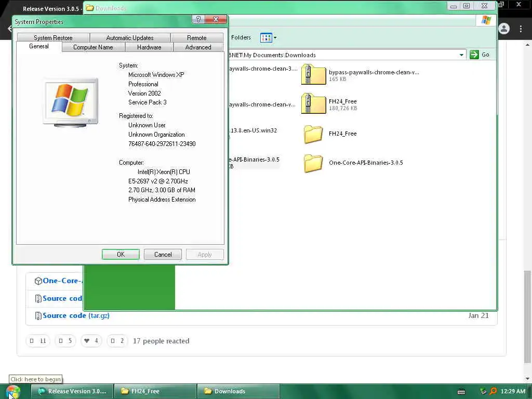Select the One-Core-API-Binaries-3.0.5 folder icon
Screen dimensions: 532x399
[x=313, y=163]
